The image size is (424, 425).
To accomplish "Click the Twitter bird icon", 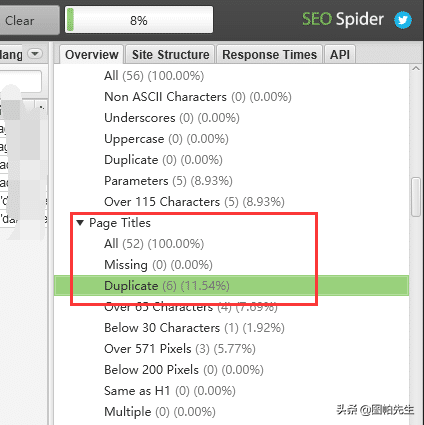I will (403, 20).
